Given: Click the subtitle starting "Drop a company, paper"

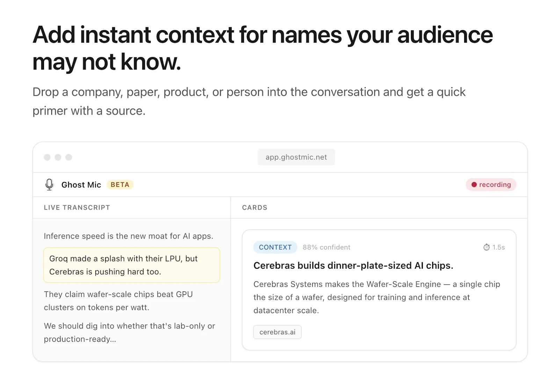Looking at the screenshot, I should click(x=249, y=101).
